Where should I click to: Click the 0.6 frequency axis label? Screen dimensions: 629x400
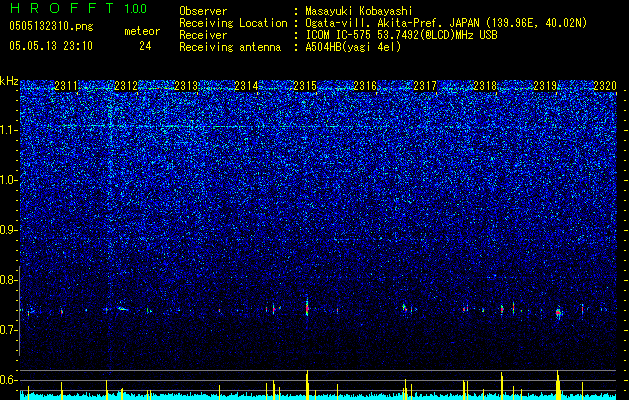[x=9, y=380]
